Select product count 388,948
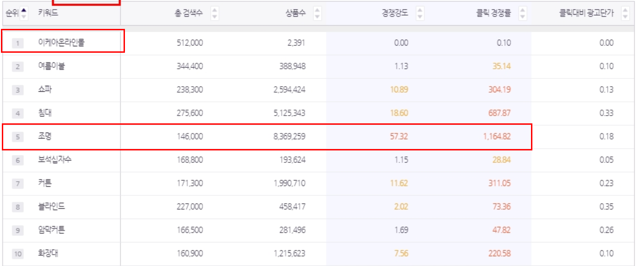The image size is (644, 266). (x=293, y=66)
